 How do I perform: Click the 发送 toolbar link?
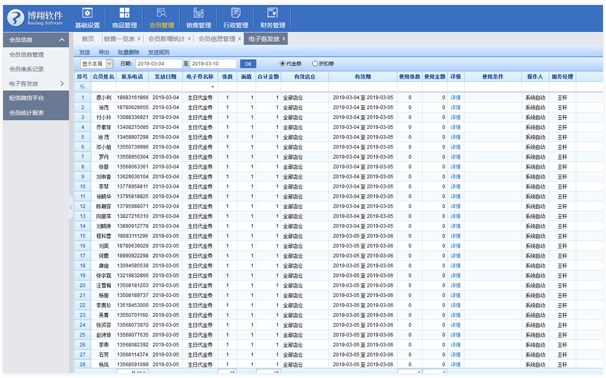tap(84, 52)
